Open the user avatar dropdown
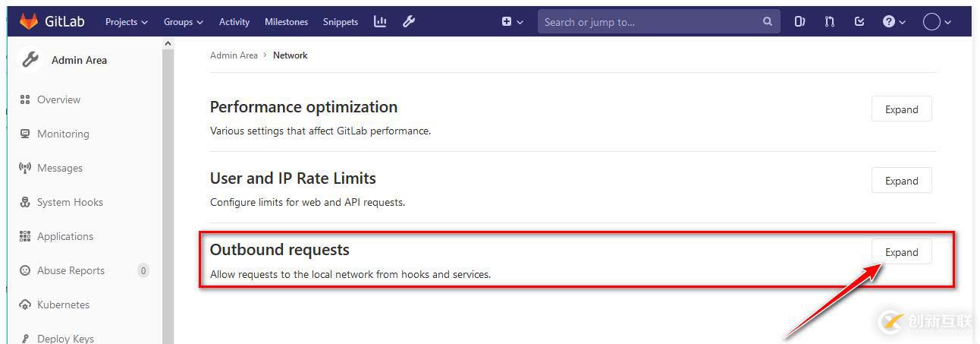Viewport: 980px width, 344px height. (x=937, y=21)
